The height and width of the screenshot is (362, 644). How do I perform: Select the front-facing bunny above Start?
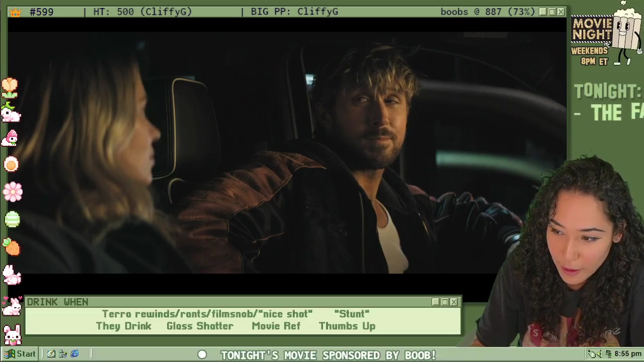[x=12, y=335]
